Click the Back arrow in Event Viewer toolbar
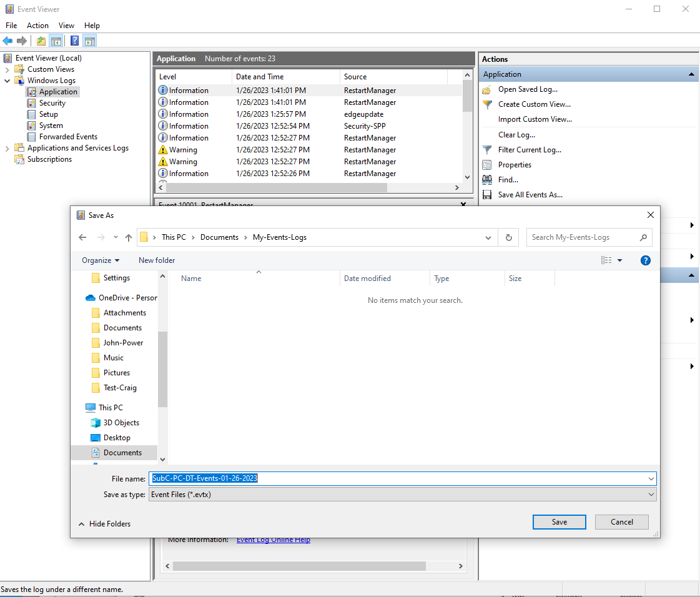Image resolution: width=700 pixels, height=597 pixels. [x=7, y=41]
